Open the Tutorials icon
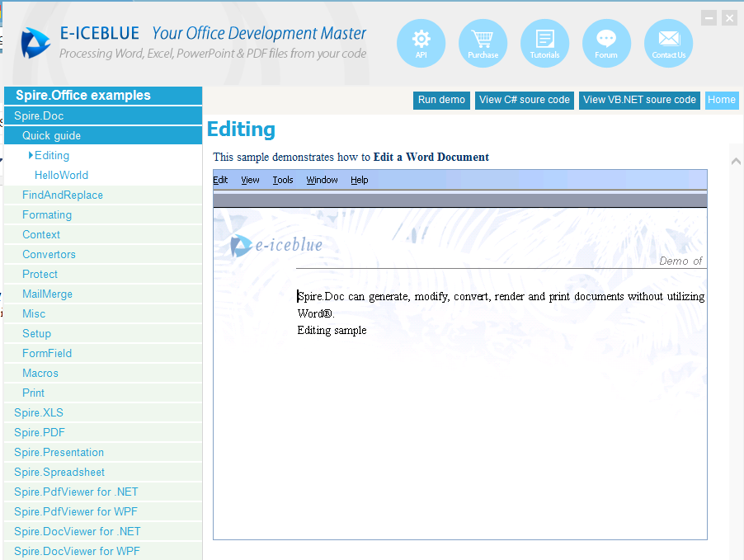Viewport: 744px width, 560px height. (x=544, y=43)
